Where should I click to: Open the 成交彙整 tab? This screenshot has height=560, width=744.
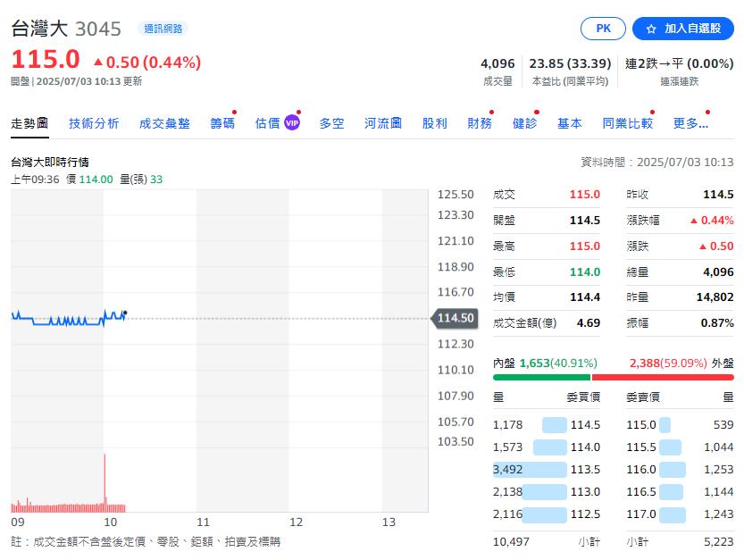(x=164, y=123)
